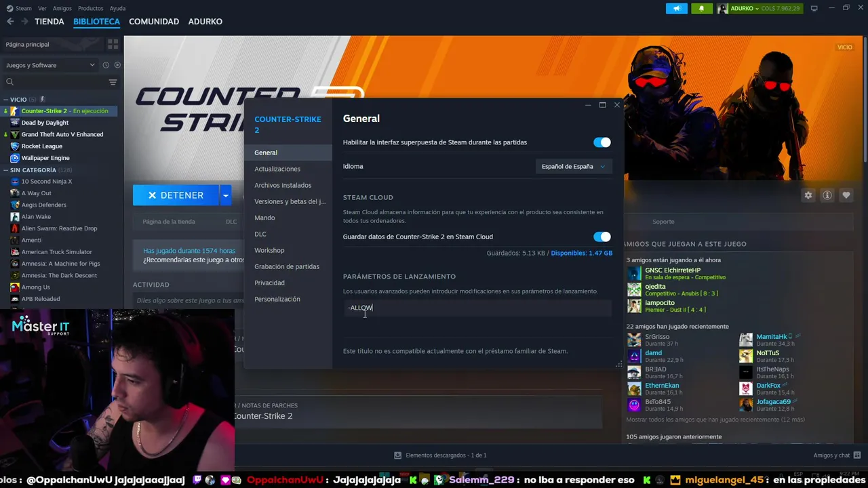The image size is (868, 488).
Task: Open Productos menu
Action: (91, 8)
